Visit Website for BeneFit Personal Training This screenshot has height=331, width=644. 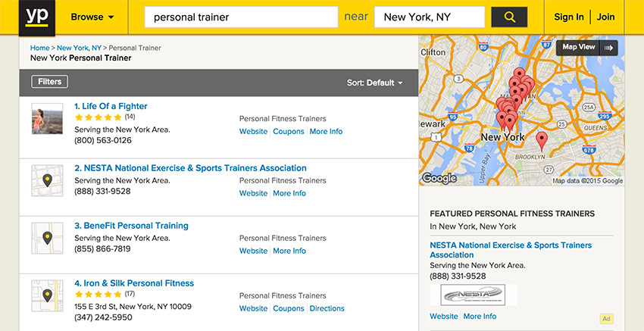click(x=253, y=251)
